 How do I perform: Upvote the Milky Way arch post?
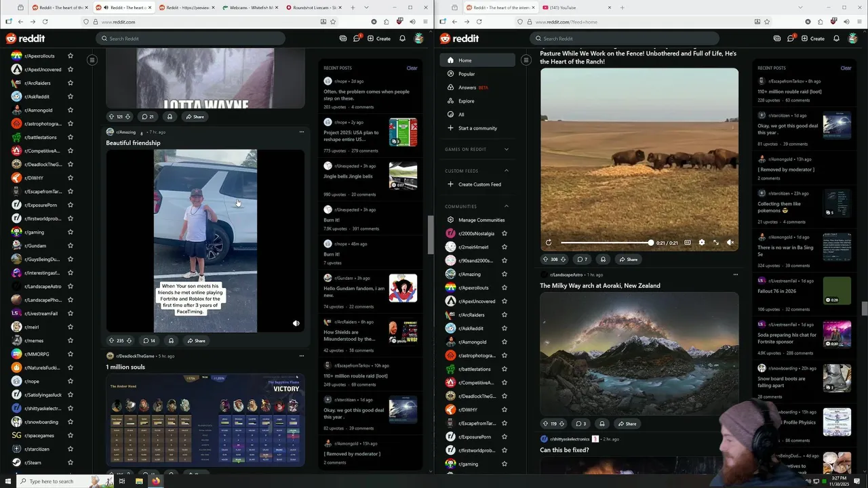point(545,424)
